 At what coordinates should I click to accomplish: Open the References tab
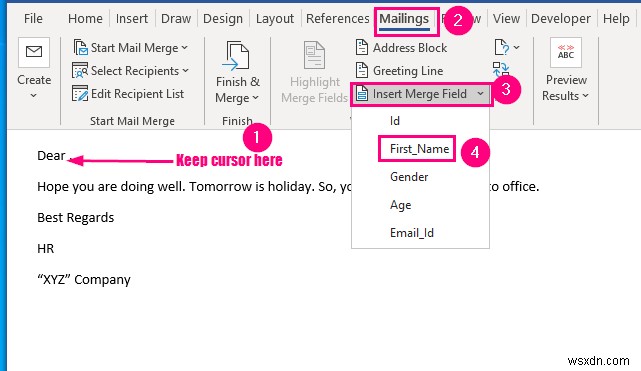tap(338, 18)
